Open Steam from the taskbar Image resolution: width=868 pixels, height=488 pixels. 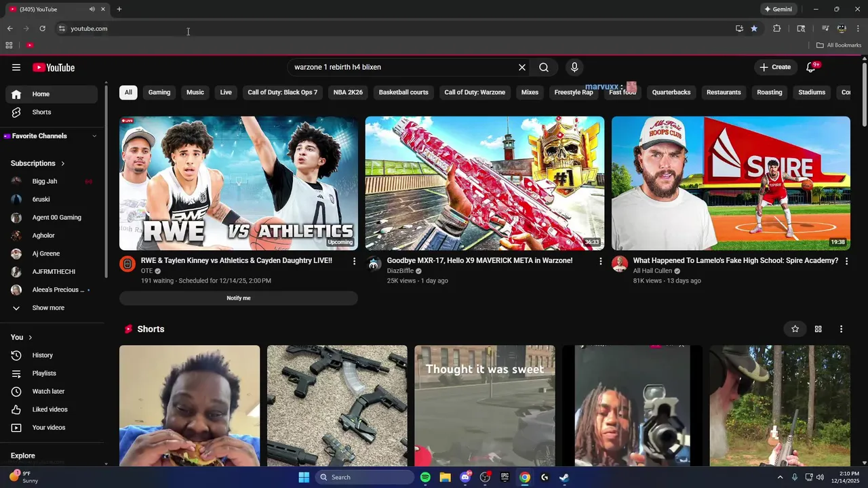tap(564, 477)
